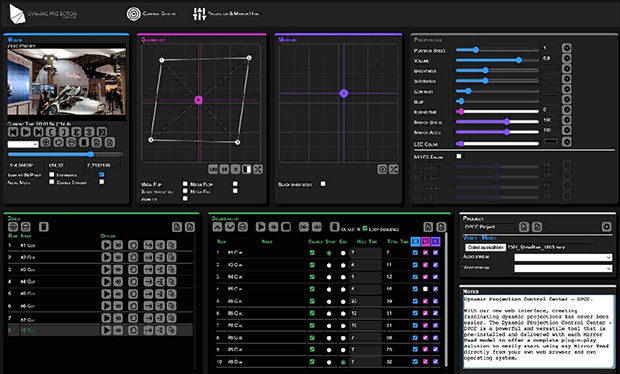Viewport: 620px width, 374px height.
Task: Click the Playback Speed slider
Action: 497,50
